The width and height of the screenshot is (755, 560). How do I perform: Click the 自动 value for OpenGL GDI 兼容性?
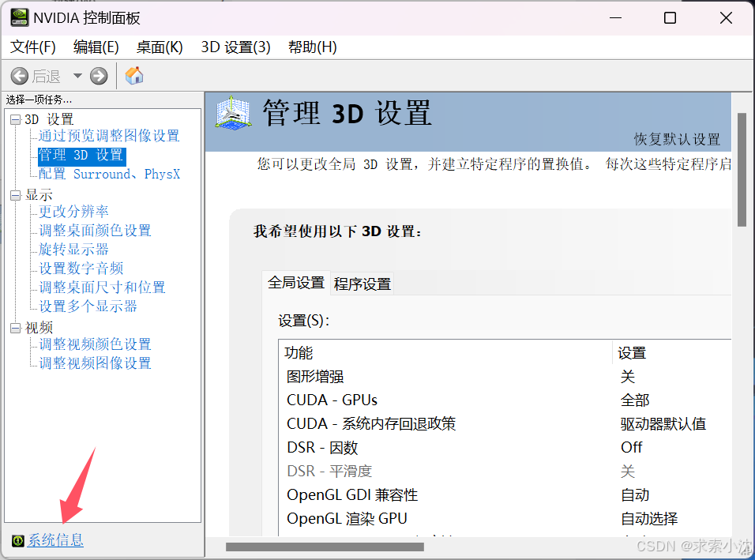pos(635,495)
